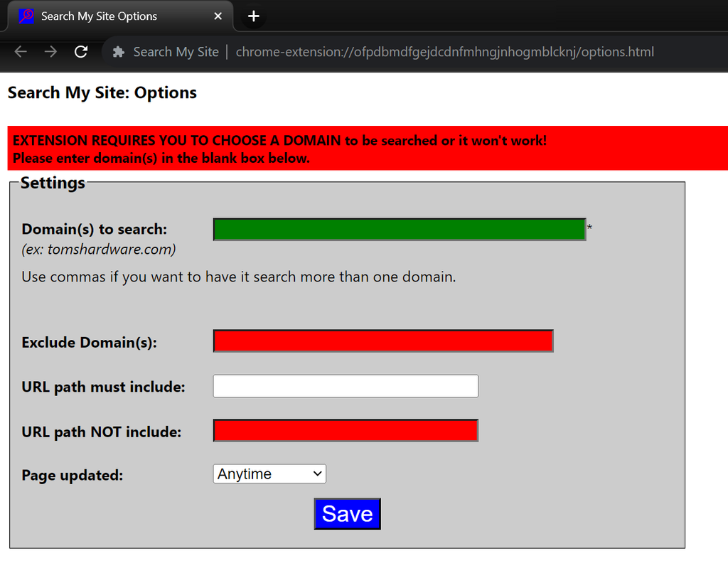
Task: Select a value from the Anytime combo box
Action: (x=269, y=474)
